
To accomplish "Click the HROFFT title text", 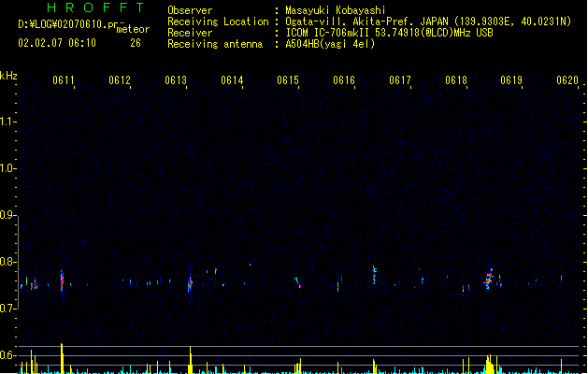I will 95,7.
